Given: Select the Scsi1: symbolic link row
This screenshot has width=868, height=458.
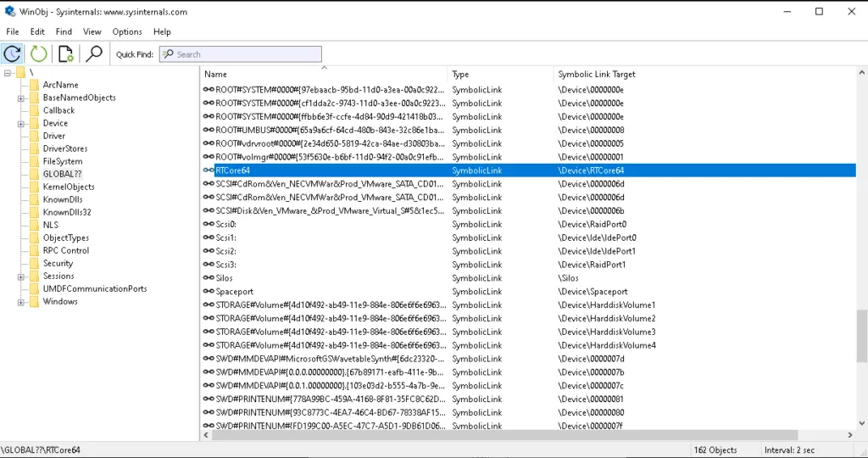Looking at the screenshot, I should [x=529, y=237].
